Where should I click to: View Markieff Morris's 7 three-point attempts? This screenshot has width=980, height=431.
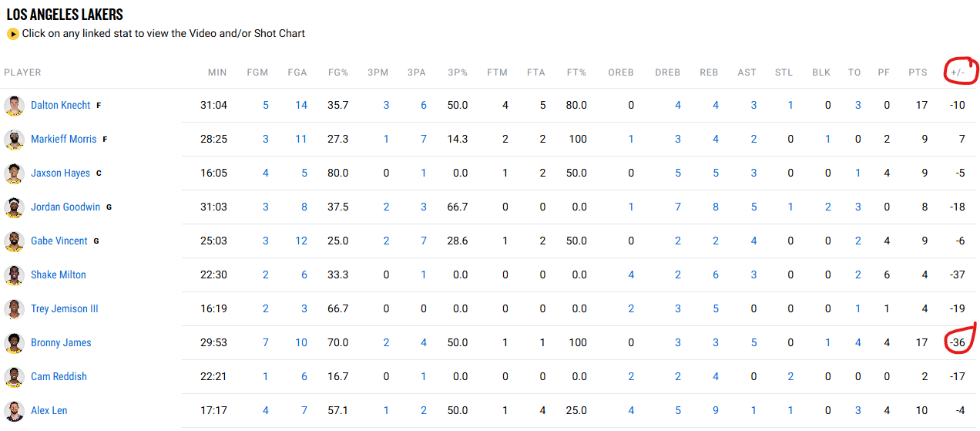point(424,140)
